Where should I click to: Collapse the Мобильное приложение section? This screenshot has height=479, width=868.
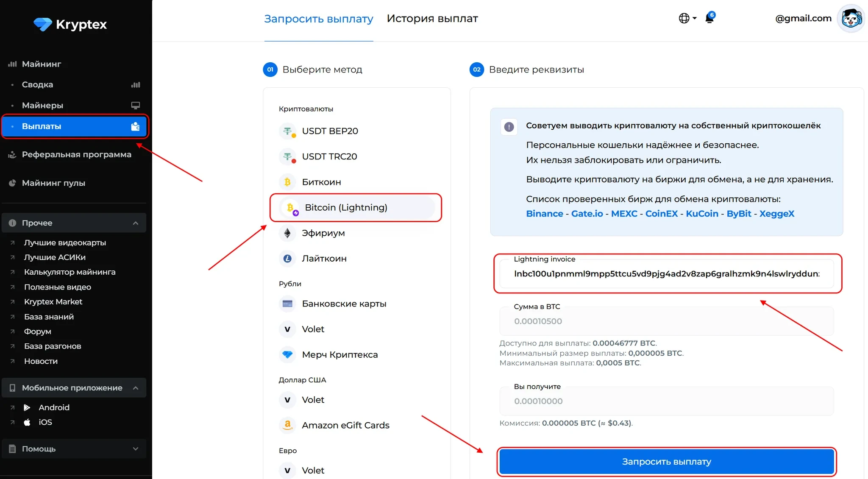(x=136, y=388)
